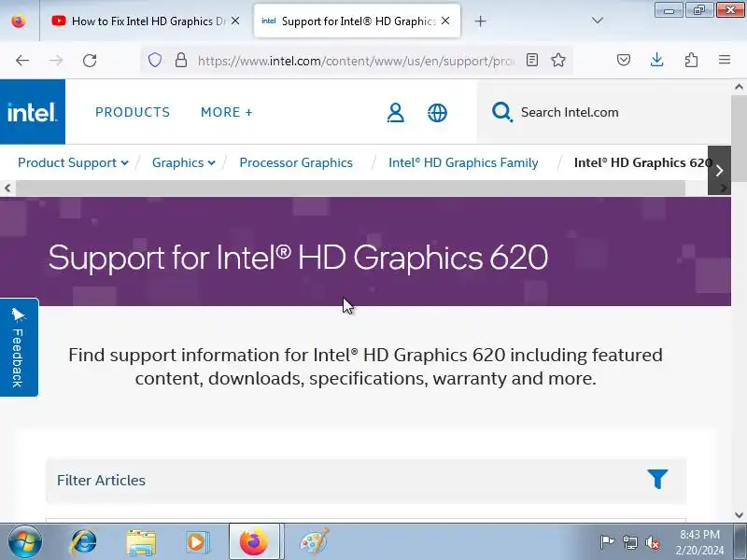Open the globe language selector
The width and height of the screenshot is (747, 560).
437,113
